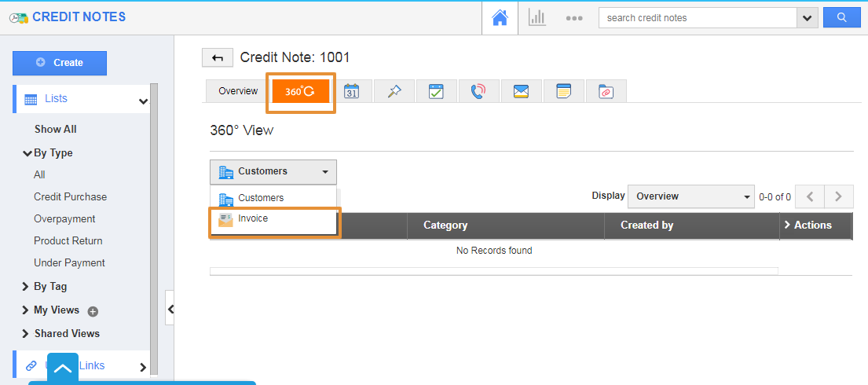Sort by the Created by column header
This screenshot has height=385, width=868.
[x=646, y=225]
